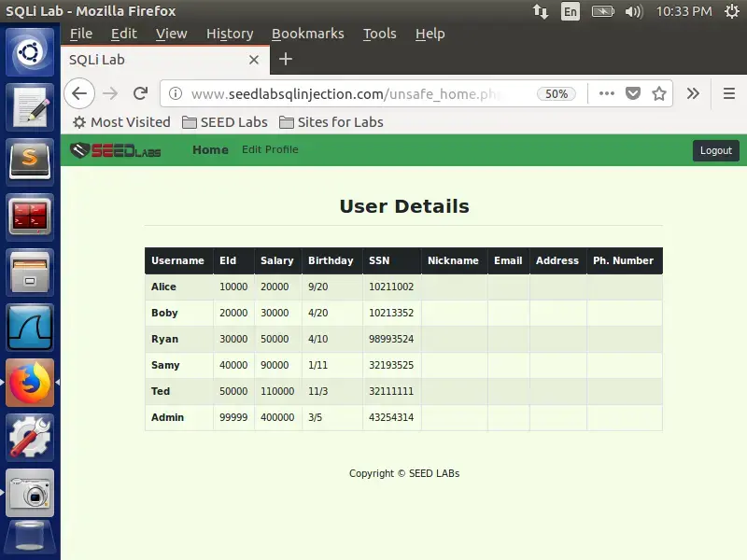The height and width of the screenshot is (560, 747).
Task: Select the SQLi Lab browser tab
Action: tap(165, 60)
